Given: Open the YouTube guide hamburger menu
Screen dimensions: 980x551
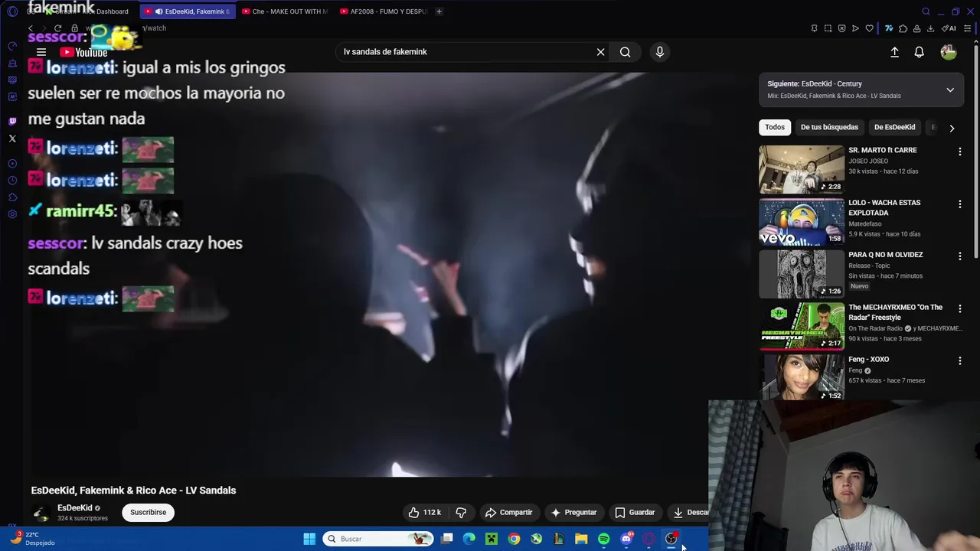Looking at the screenshot, I should pyautogui.click(x=41, y=52).
